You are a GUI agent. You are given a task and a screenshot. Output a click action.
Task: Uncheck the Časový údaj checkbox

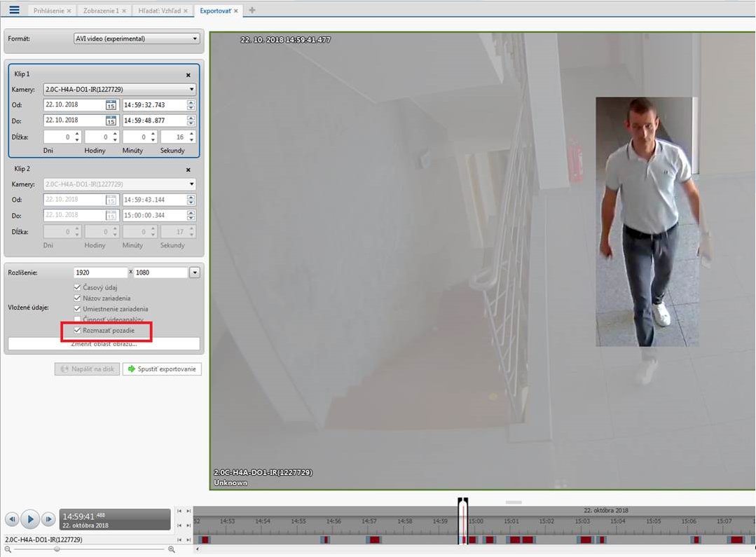[78, 287]
